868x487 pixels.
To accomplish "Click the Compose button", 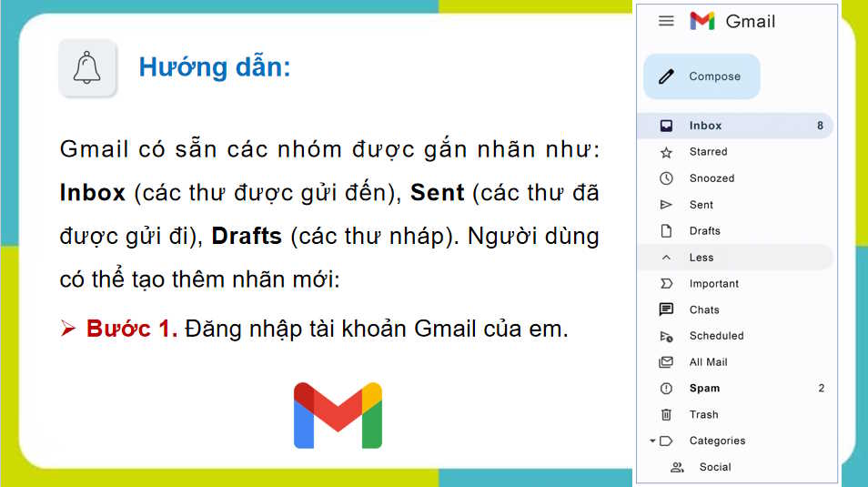I will click(701, 76).
